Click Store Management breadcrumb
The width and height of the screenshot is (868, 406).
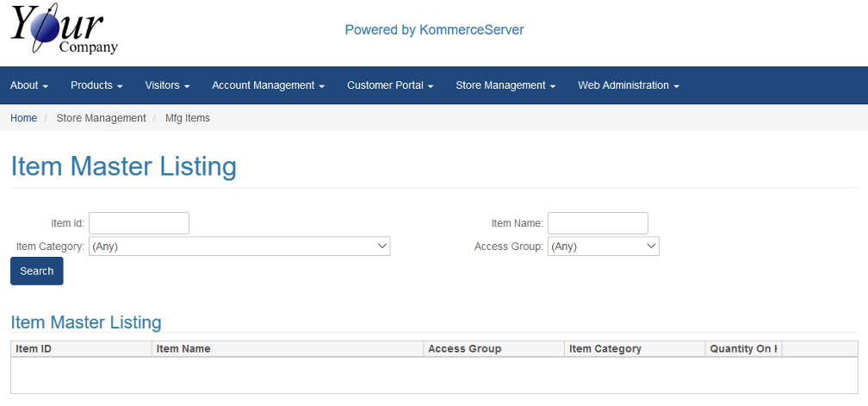pyautogui.click(x=101, y=118)
